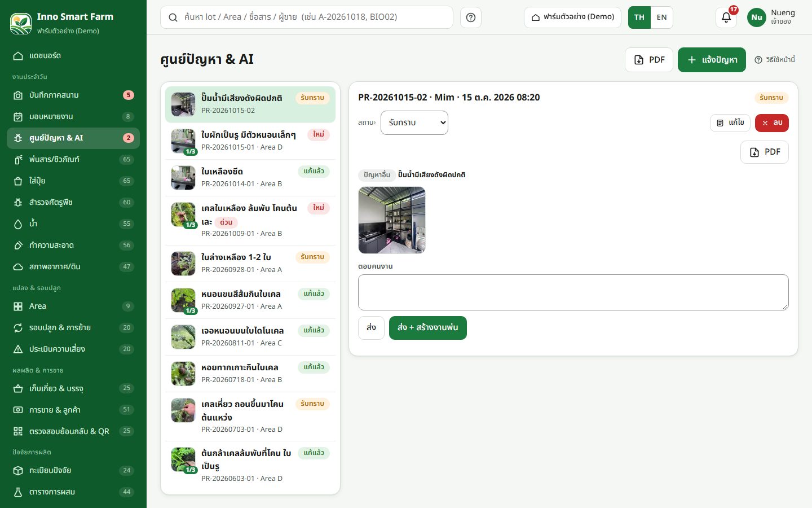Open weather/soil cloud icon item

(x=18, y=267)
